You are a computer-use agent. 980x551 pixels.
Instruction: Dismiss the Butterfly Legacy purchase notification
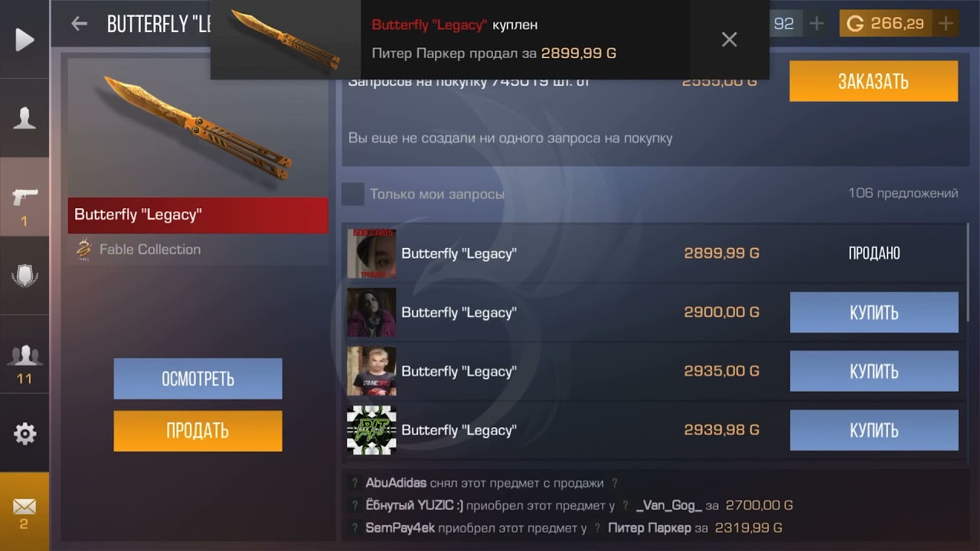pos(729,39)
